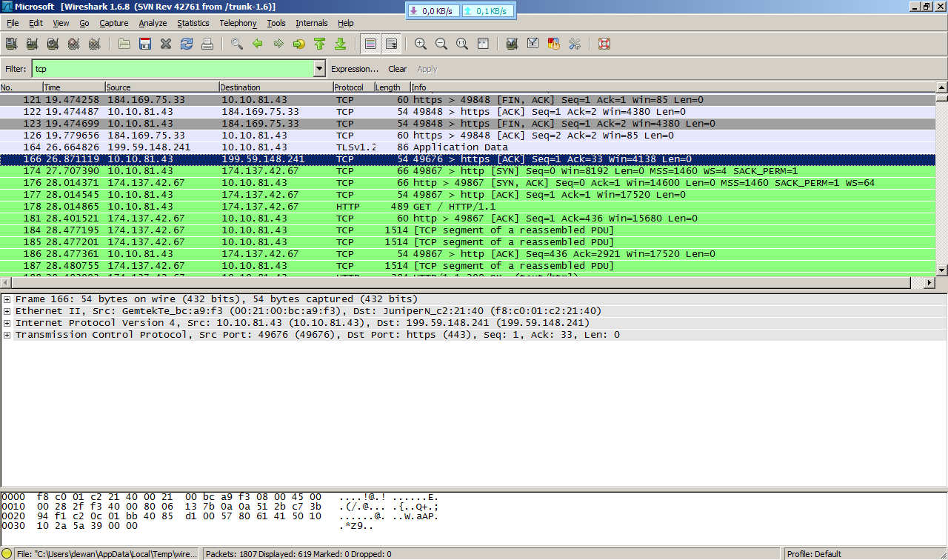
Task: Reset zoom to normal size
Action: point(462,44)
